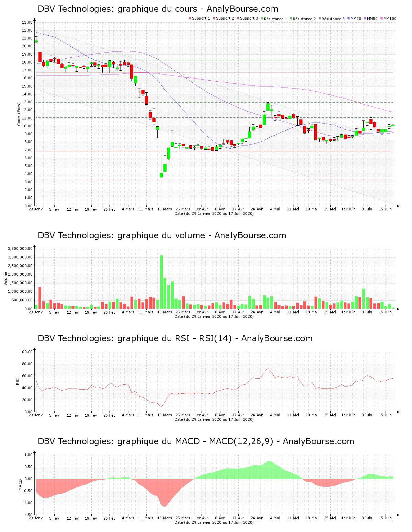Click the 1,500,000.00 tick on volume axis
Screen dimensions: 412x532
[20, 283]
